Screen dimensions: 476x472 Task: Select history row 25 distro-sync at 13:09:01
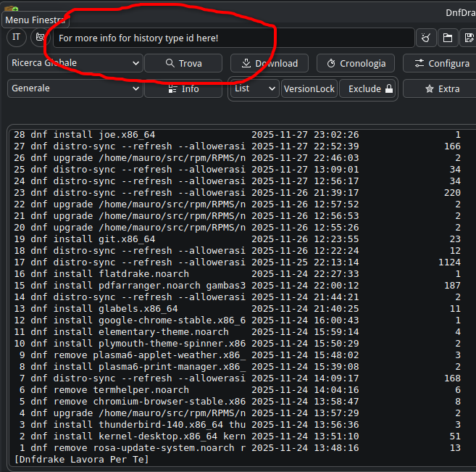237,170
